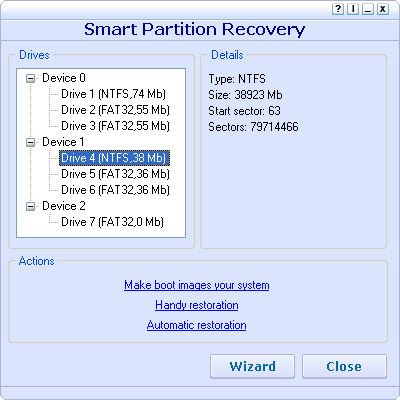Click the Close button

(x=344, y=366)
